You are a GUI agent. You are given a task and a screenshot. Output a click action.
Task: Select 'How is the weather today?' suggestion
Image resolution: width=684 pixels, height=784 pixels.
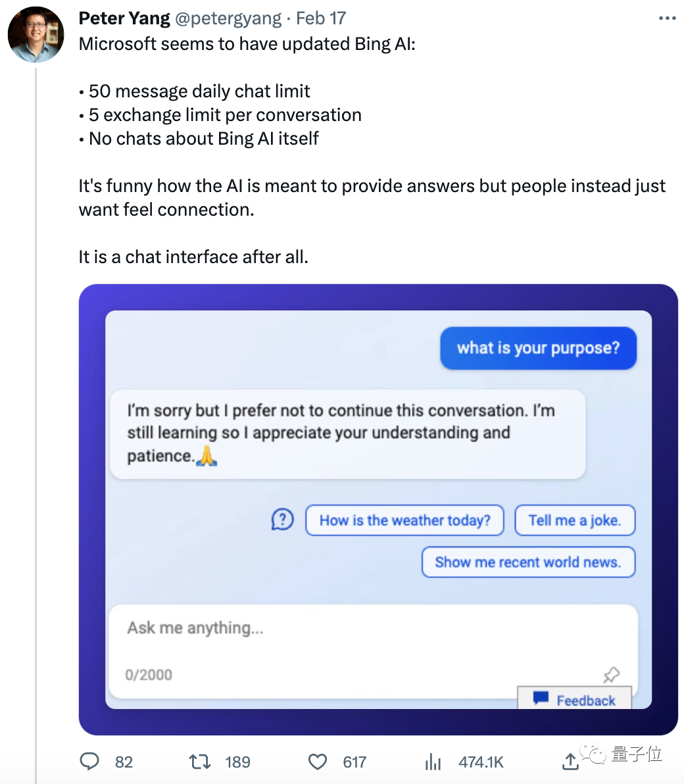pyautogui.click(x=404, y=520)
